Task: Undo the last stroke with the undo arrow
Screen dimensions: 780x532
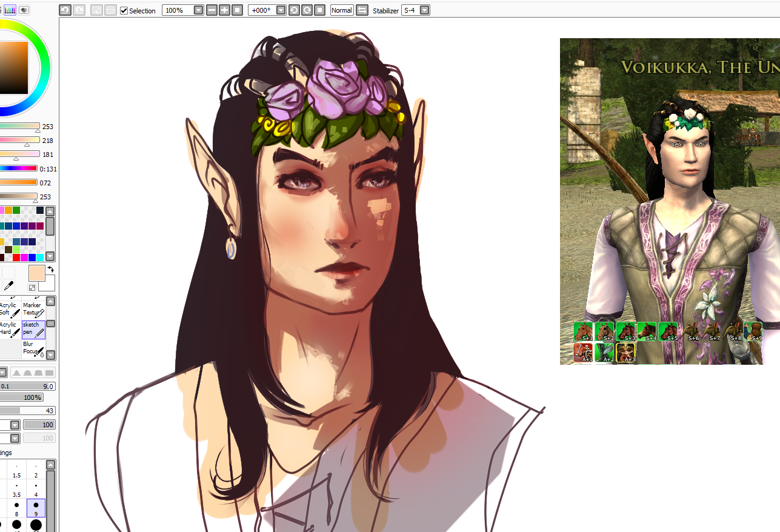Action: coord(65,10)
